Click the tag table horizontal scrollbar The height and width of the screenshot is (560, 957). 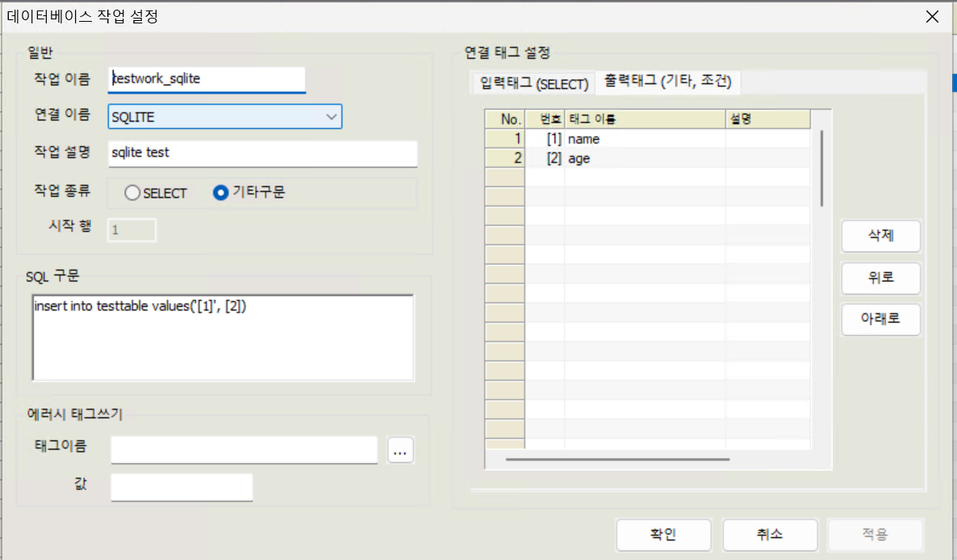tap(617, 459)
